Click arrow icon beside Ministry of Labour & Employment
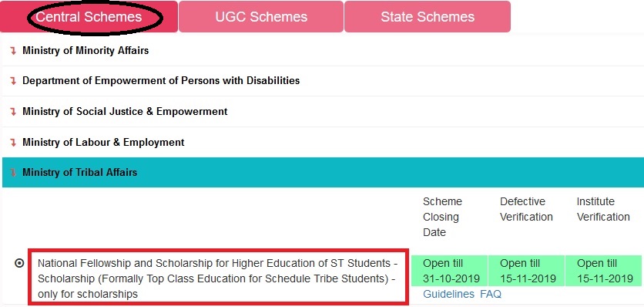644x307 pixels. tap(13, 143)
